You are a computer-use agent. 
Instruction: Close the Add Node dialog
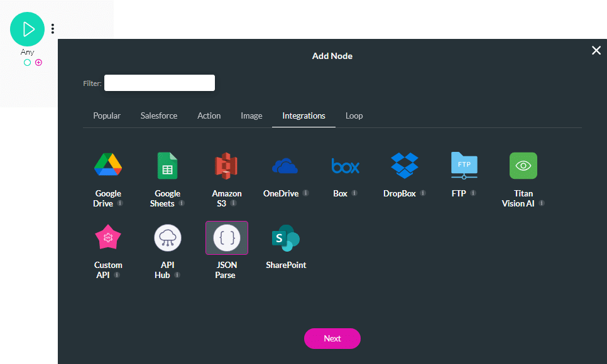pyautogui.click(x=596, y=50)
